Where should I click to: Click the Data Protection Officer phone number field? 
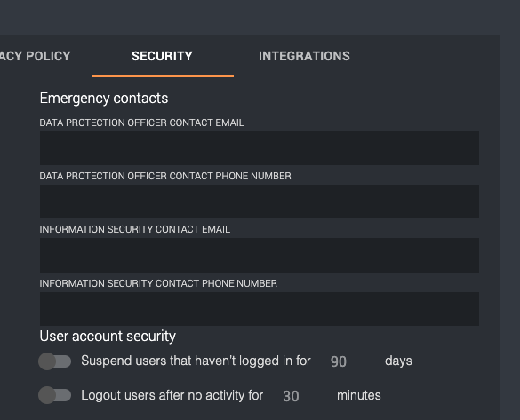[x=260, y=202]
